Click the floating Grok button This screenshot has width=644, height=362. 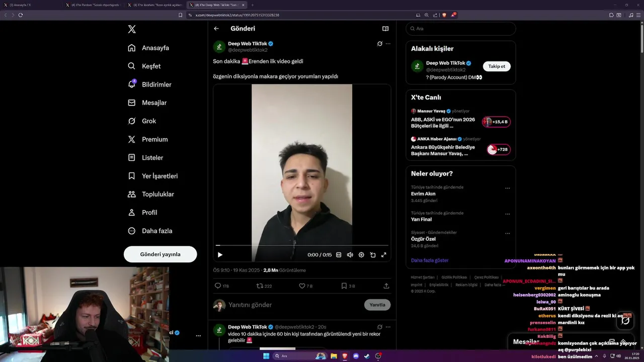tap(625, 320)
